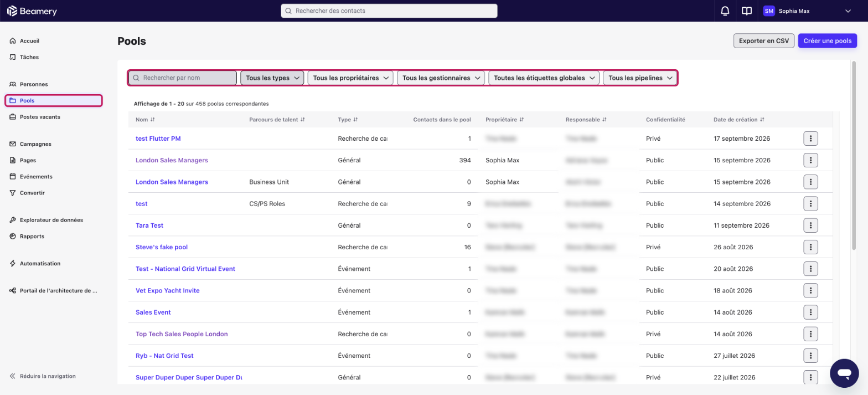Open test Flutter PM pool link

158,138
